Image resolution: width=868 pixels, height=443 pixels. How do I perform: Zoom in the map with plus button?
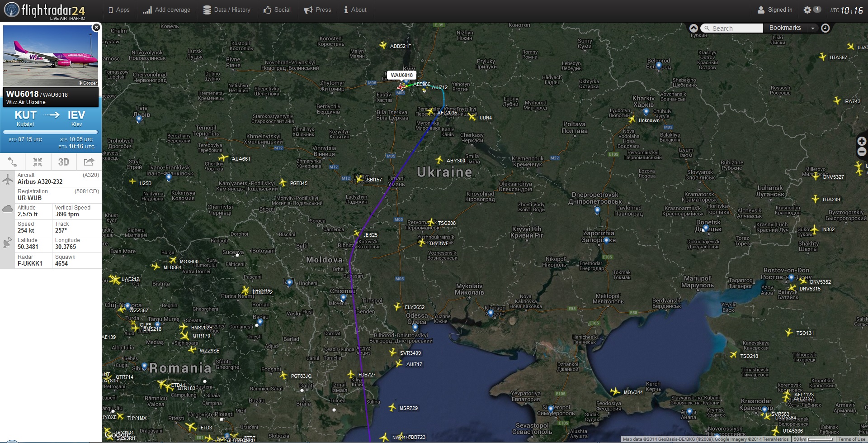pyautogui.click(x=862, y=141)
